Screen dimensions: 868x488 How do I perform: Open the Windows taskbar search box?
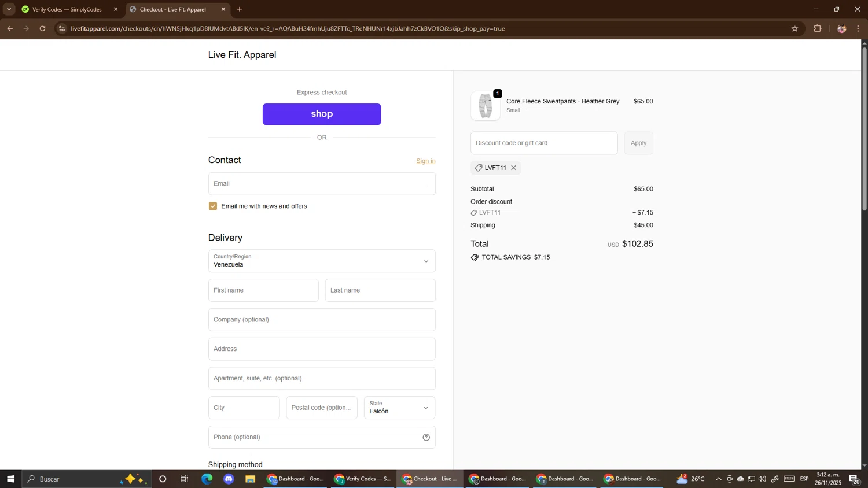pyautogui.click(x=87, y=479)
